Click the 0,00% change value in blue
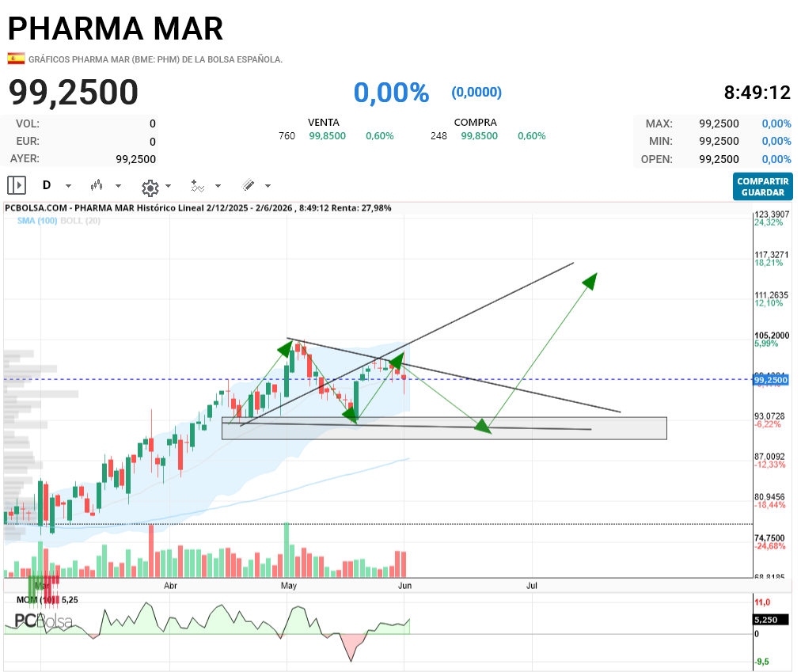This screenshot has height=672, width=801. click(x=391, y=93)
